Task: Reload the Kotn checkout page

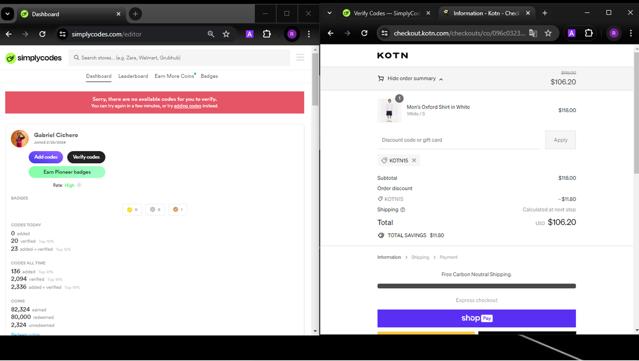Action: (364, 33)
